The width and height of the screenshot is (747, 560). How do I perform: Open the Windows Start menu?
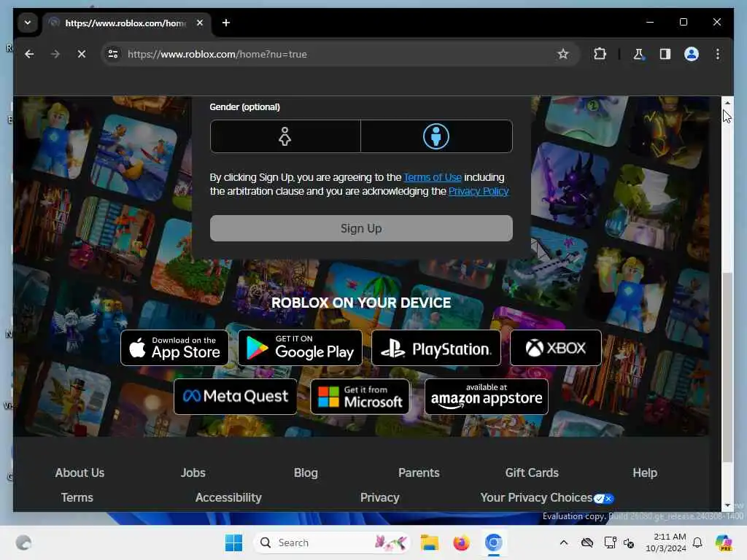click(x=233, y=542)
